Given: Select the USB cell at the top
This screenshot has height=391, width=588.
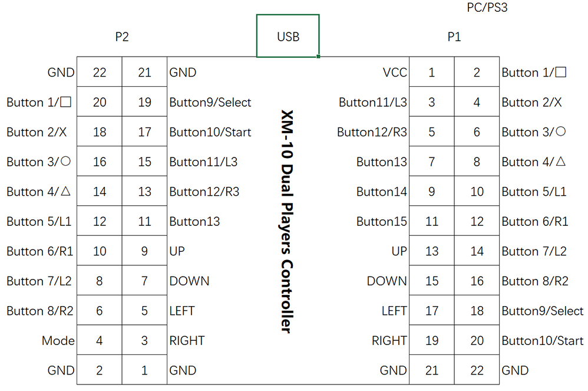Looking at the screenshot, I should click(x=288, y=37).
